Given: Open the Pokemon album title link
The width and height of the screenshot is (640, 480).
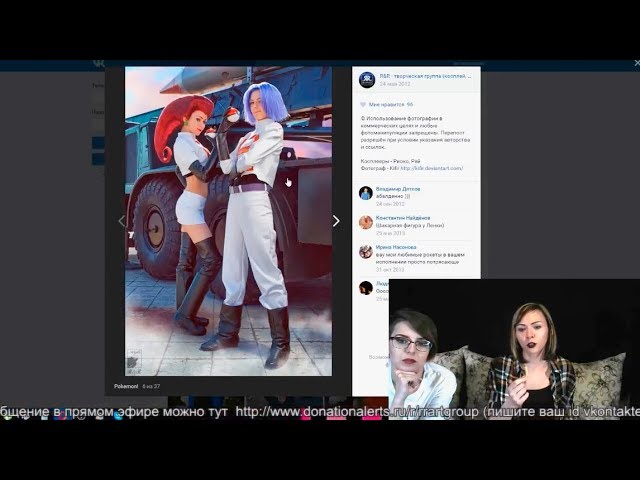Looking at the screenshot, I should click(x=126, y=386).
